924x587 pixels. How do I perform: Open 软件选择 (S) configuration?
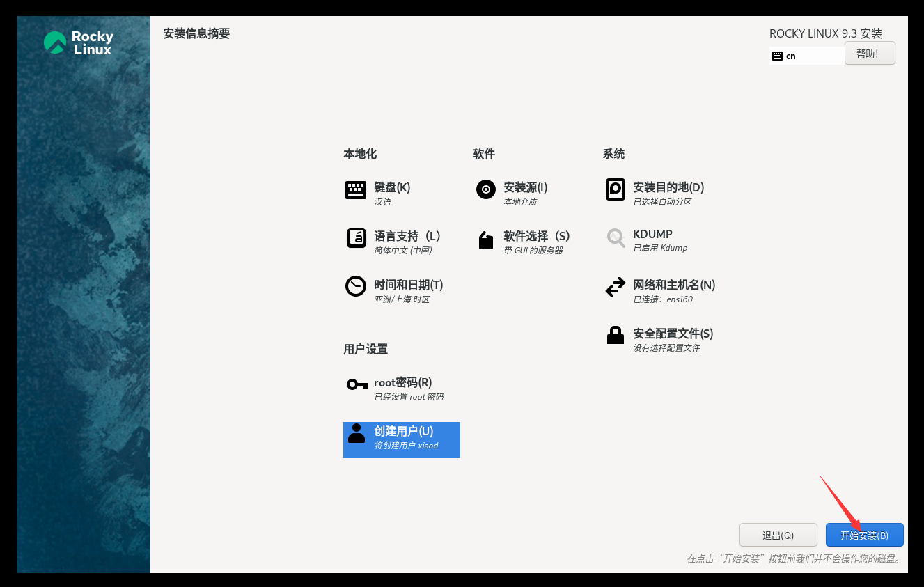click(537, 236)
